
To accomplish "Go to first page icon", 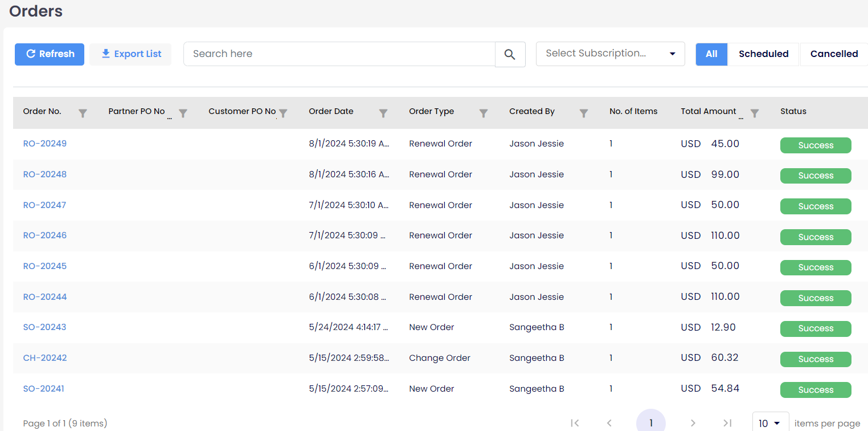I will point(575,423).
